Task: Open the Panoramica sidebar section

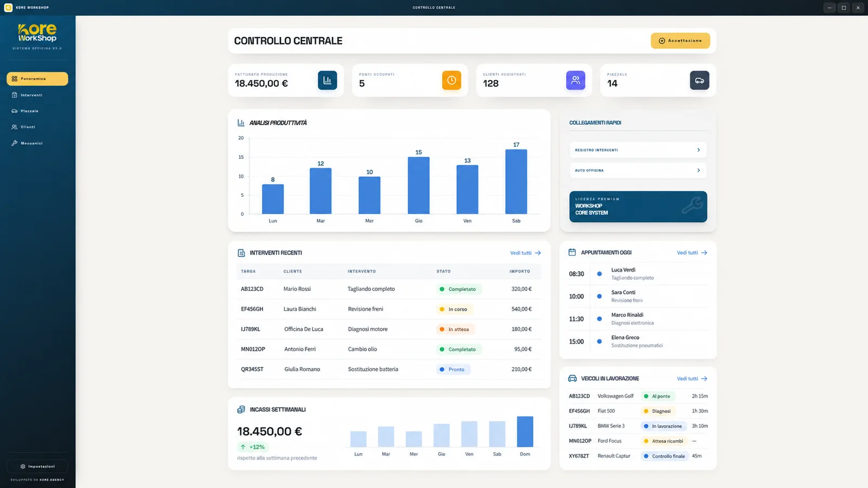Action: point(37,79)
